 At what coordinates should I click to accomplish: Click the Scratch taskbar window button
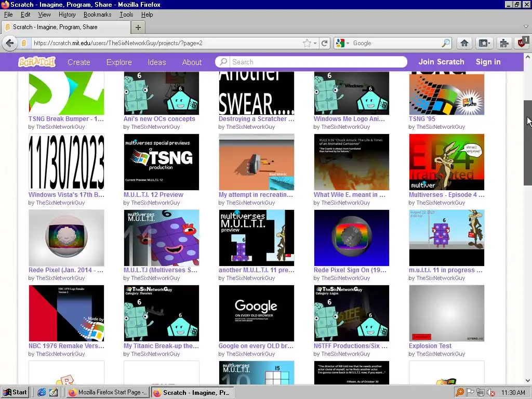click(x=192, y=393)
